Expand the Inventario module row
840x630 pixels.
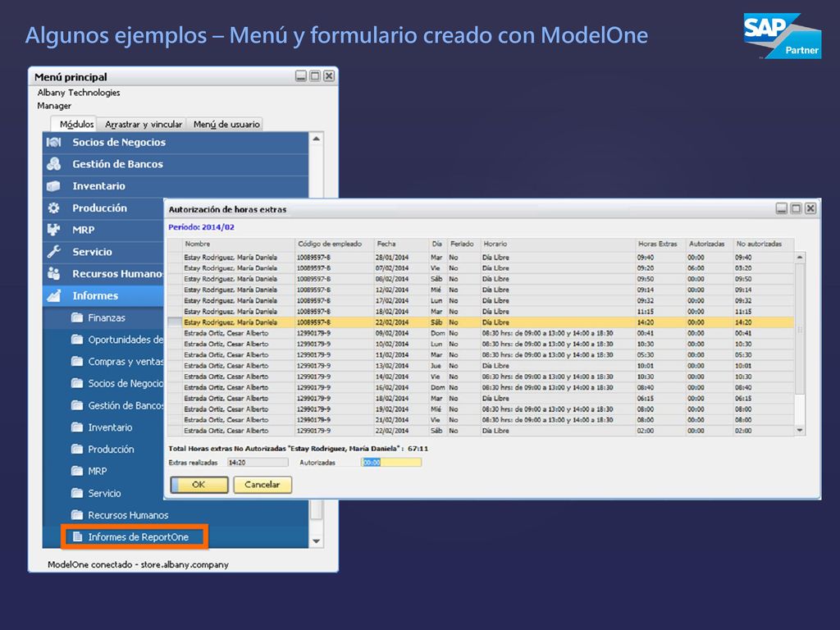(176, 186)
